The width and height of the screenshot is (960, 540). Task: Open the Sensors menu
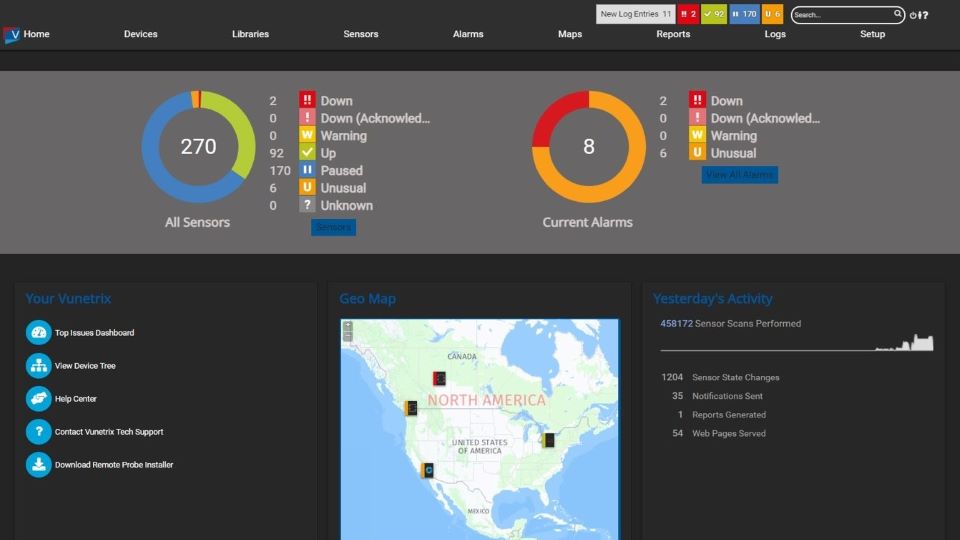click(361, 34)
